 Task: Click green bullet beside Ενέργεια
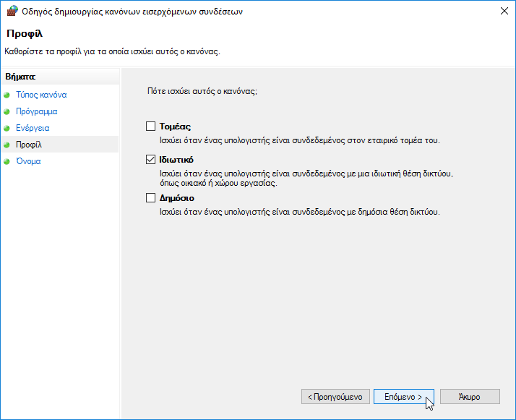(7, 128)
